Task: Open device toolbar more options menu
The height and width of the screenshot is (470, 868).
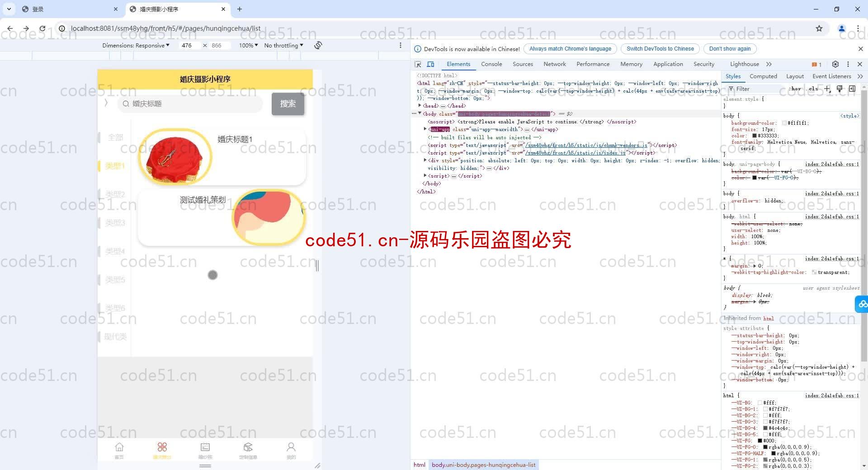Action: [x=401, y=45]
